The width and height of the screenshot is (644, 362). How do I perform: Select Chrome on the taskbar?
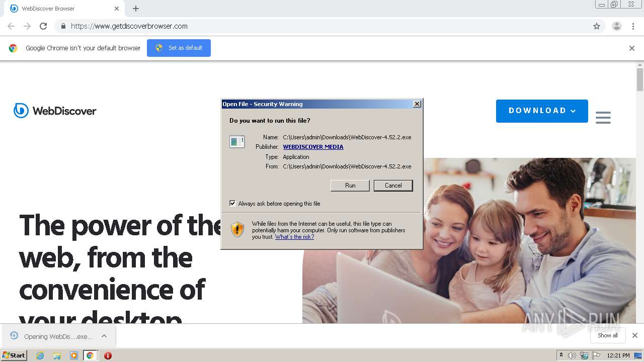pos(90,355)
